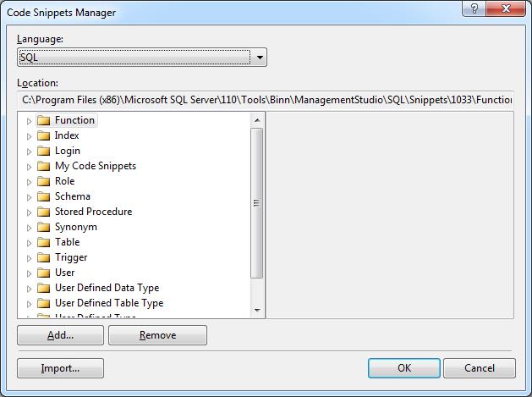Image resolution: width=532 pixels, height=397 pixels.
Task: Click the Trigger folder icon
Action: (44, 257)
